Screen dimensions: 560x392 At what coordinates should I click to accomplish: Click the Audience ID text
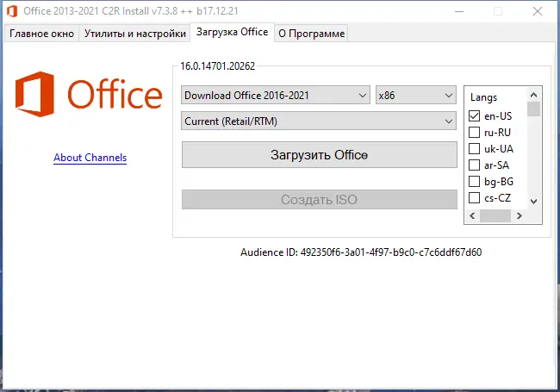tap(361, 252)
